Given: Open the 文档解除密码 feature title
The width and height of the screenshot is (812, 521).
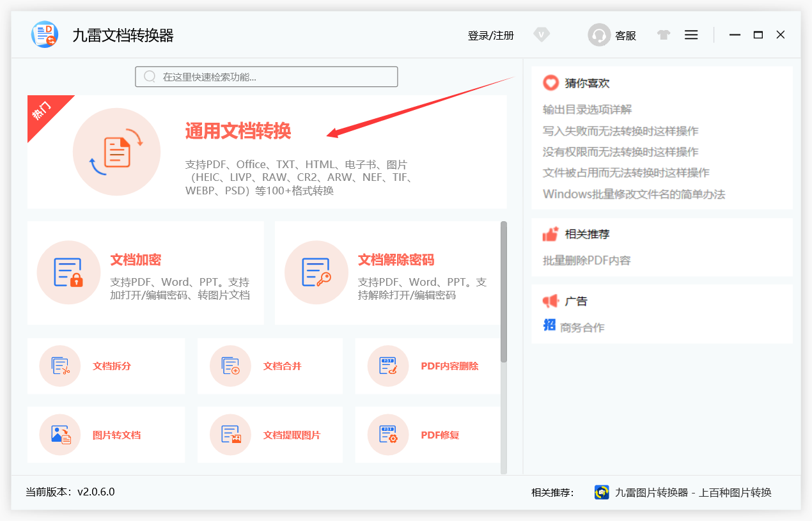Looking at the screenshot, I should point(396,260).
